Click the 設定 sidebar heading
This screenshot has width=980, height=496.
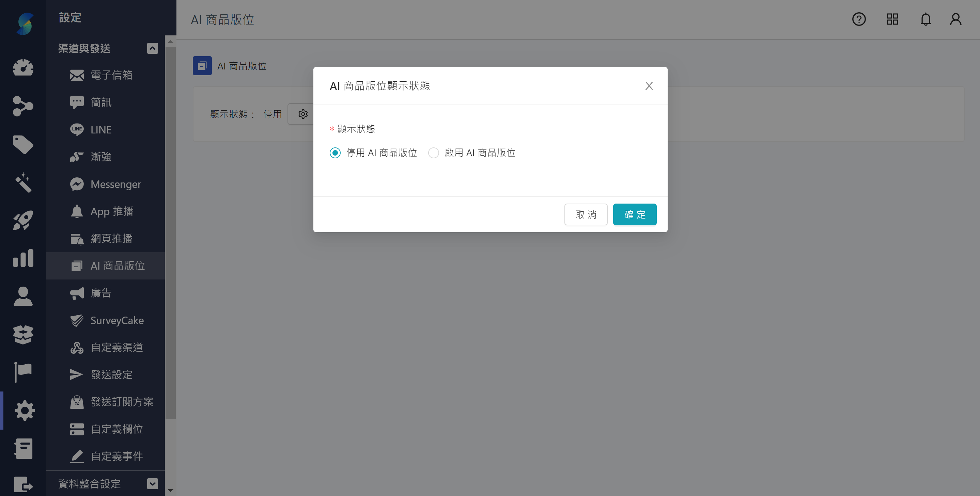pos(70,17)
